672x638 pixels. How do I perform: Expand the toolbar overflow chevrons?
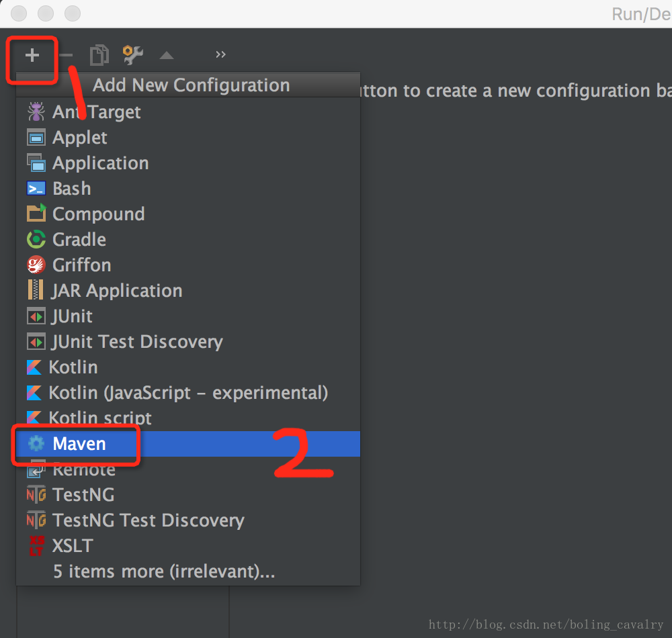(x=220, y=54)
